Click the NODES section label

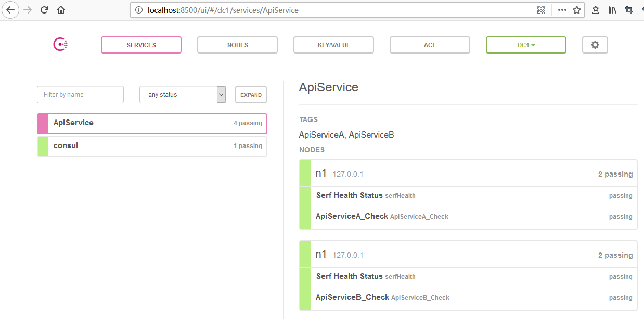click(x=312, y=150)
